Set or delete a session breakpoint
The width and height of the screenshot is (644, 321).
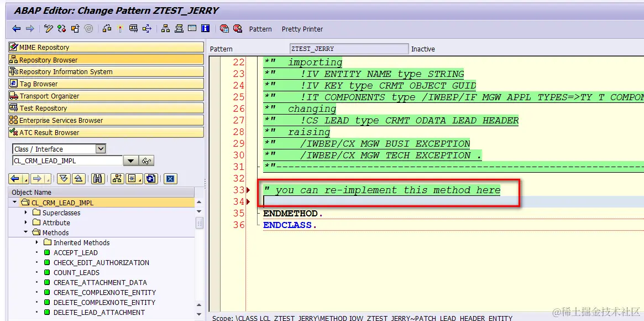pyautogui.click(x=224, y=28)
